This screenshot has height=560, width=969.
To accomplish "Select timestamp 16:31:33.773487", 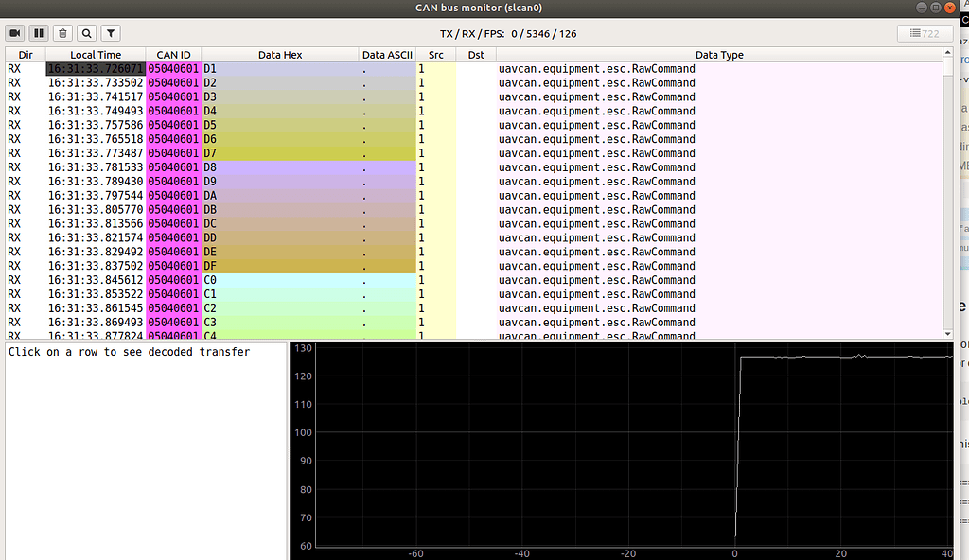I will [96, 153].
